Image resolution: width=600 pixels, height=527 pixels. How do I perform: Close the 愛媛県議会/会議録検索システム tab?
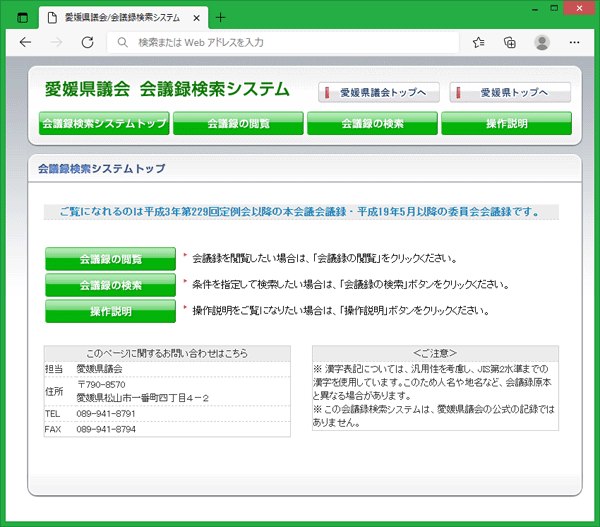196,18
